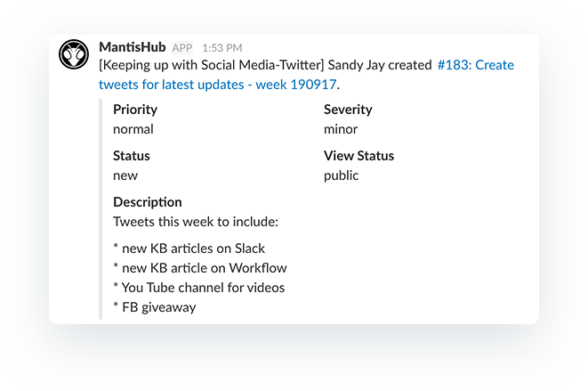Select the Priority field label
588x391 pixels.
coord(135,110)
